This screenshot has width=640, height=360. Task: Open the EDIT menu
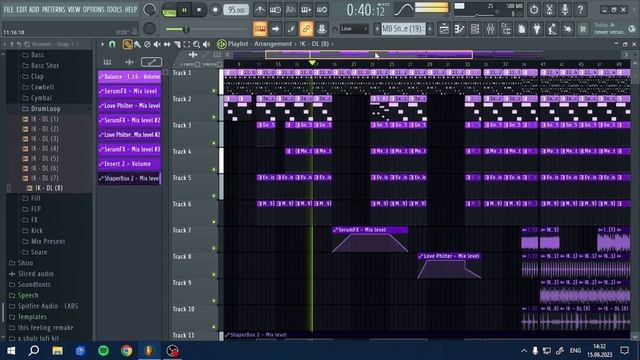point(21,9)
